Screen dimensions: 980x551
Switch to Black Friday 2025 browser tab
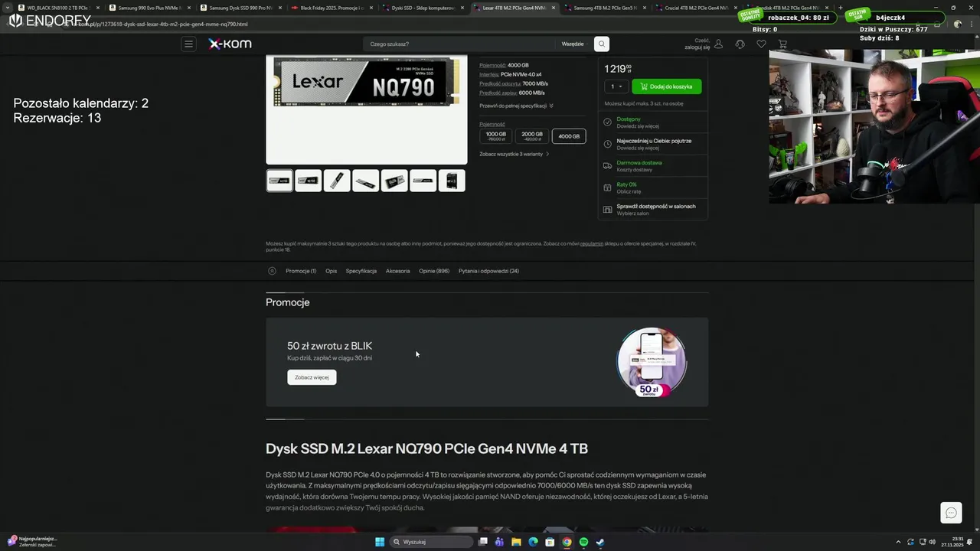pos(331,8)
